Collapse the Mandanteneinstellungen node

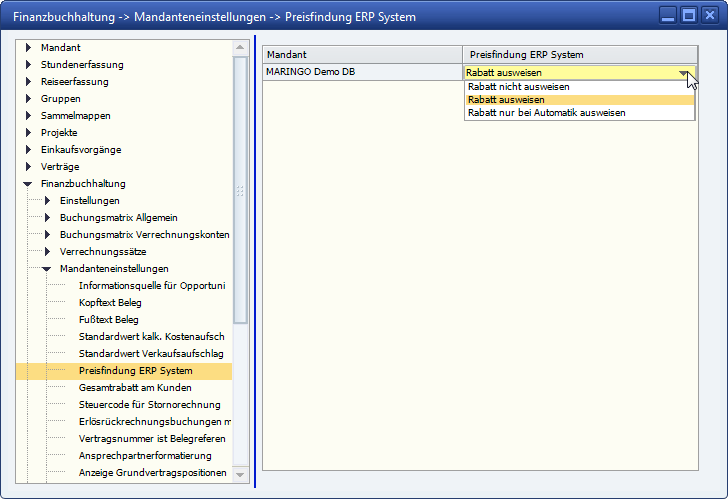click(x=46, y=269)
